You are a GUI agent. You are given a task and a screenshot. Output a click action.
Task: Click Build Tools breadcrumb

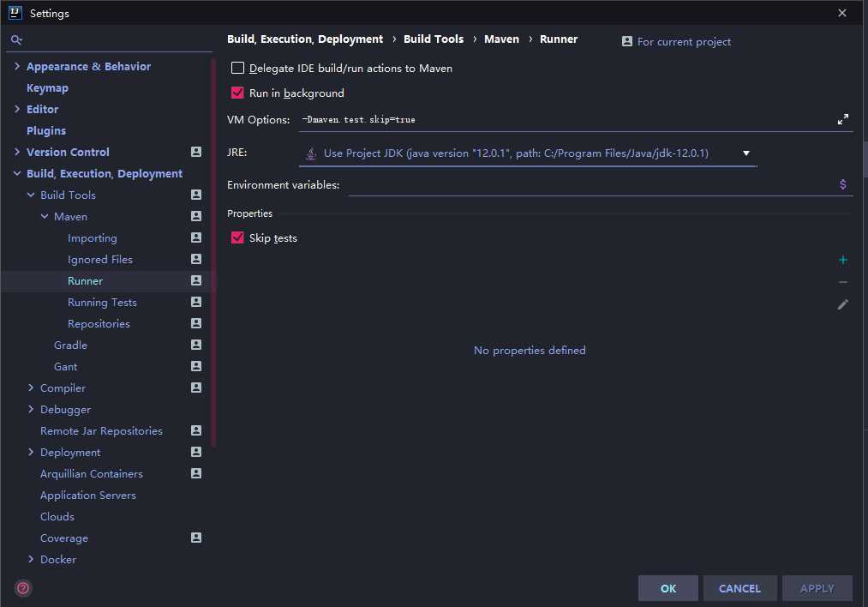pos(434,39)
